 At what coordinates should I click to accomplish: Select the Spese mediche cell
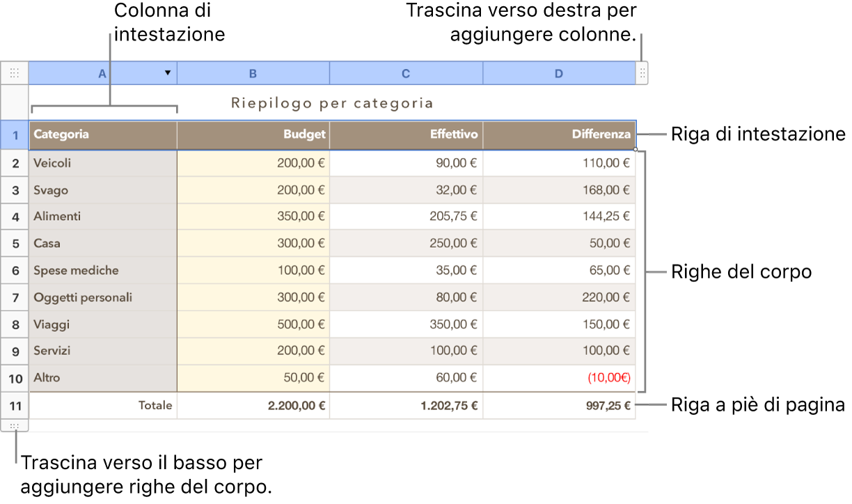tap(103, 271)
